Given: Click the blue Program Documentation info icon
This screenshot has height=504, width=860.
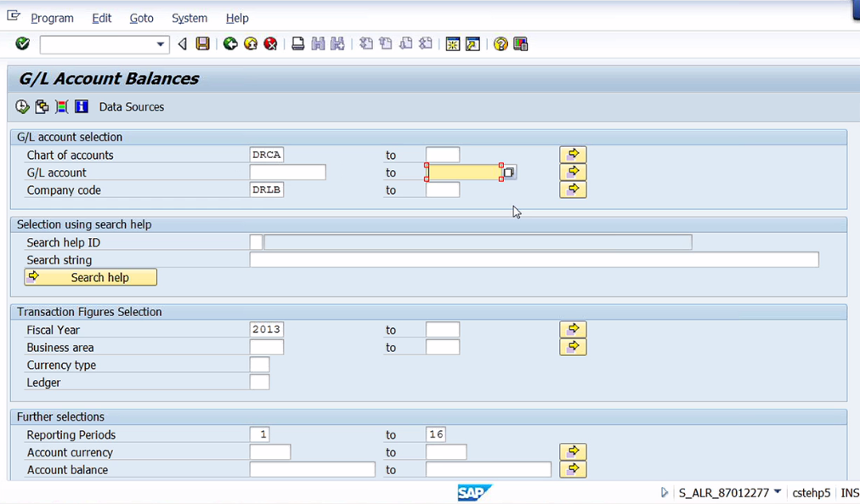Looking at the screenshot, I should pos(82,106).
